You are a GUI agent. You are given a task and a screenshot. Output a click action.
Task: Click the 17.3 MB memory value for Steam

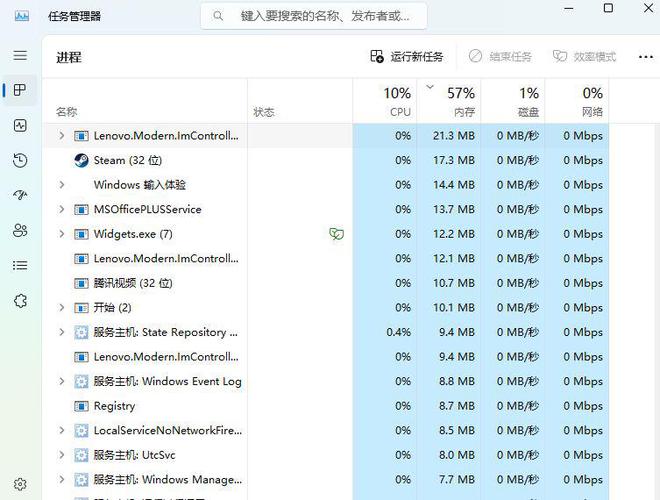[454, 160]
